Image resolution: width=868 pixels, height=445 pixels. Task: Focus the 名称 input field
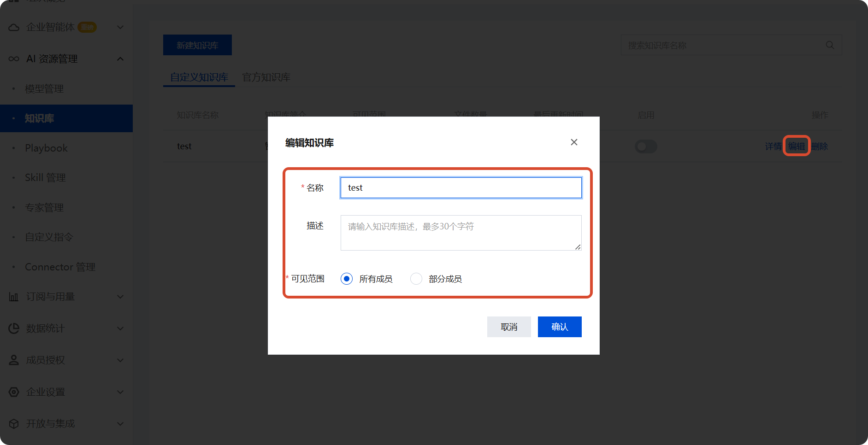click(x=461, y=188)
